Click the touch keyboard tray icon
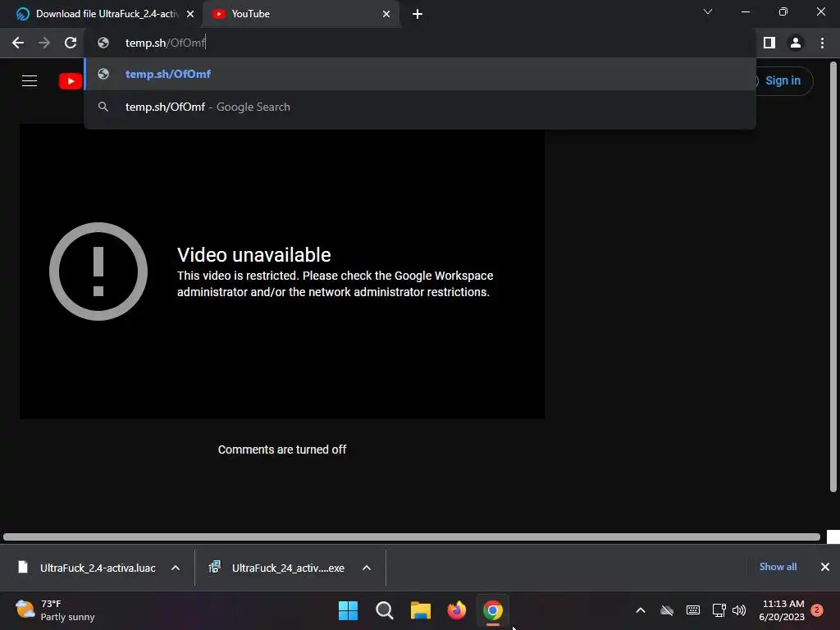Screen dimensions: 840x630 692,610
